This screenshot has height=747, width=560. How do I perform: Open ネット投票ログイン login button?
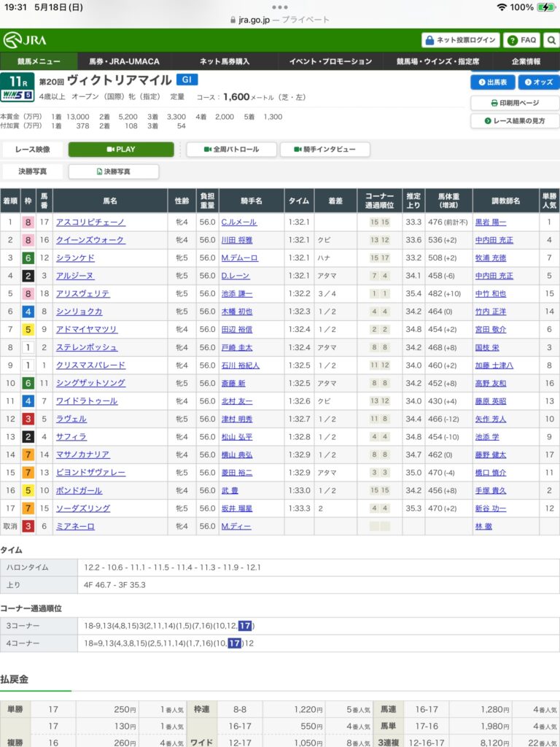point(461,41)
